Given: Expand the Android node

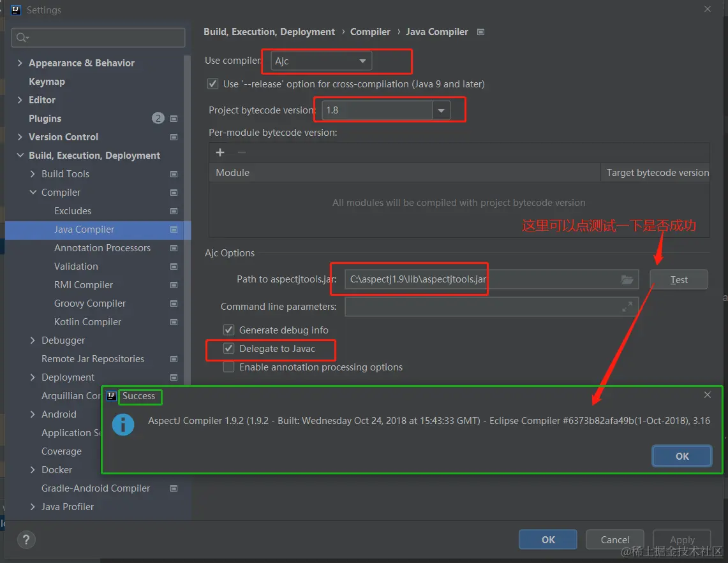Looking at the screenshot, I should [33, 414].
